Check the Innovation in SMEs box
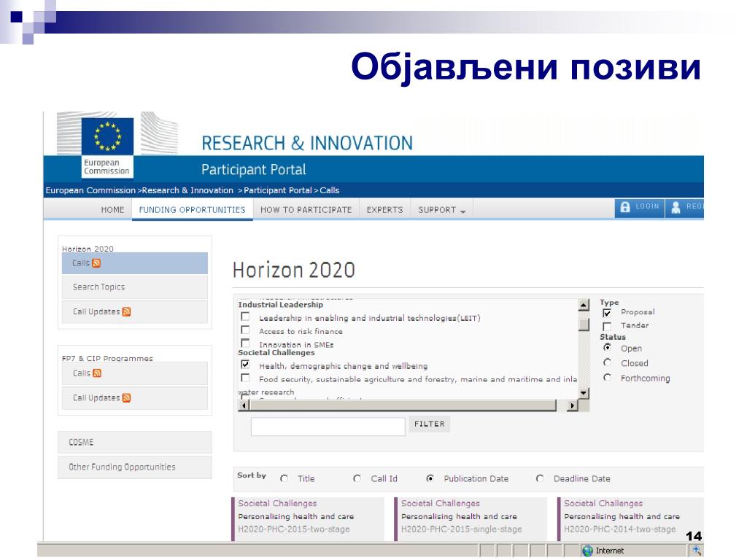The image size is (747, 560). coord(245,343)
